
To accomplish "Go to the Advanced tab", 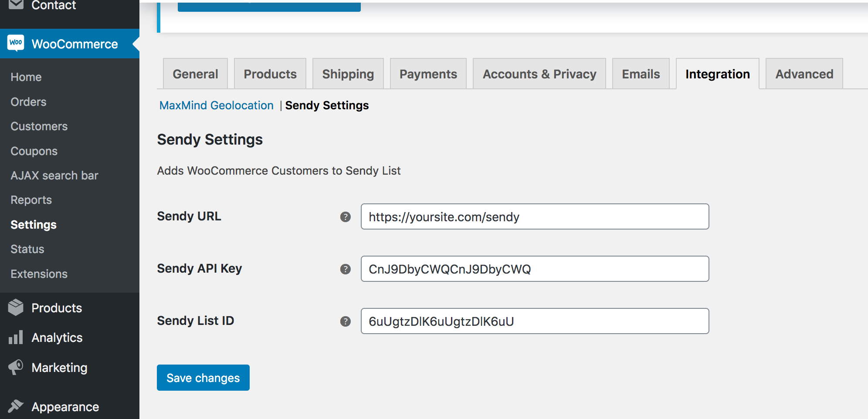I will click(804, 74).
